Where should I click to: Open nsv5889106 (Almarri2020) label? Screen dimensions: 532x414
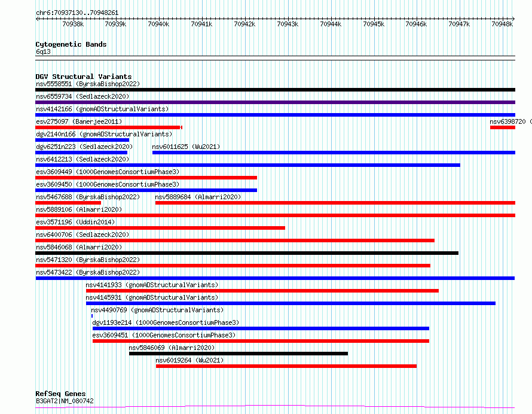[79, 209]
